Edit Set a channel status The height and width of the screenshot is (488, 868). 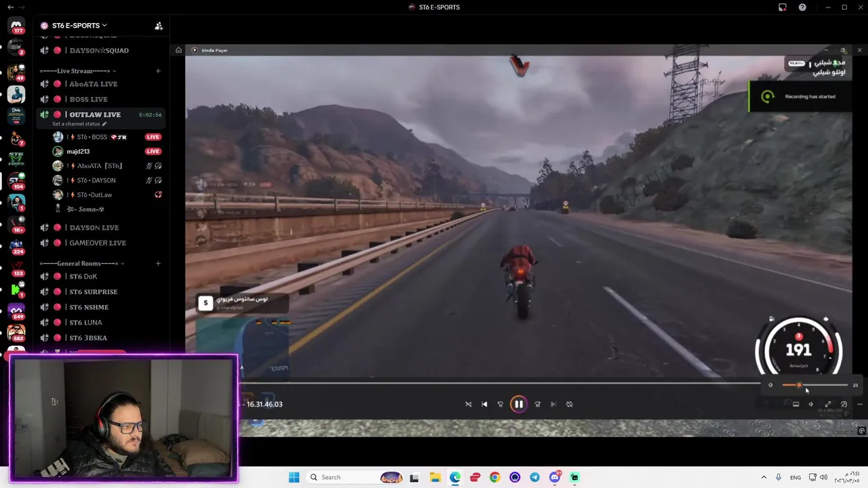(79, 124)
